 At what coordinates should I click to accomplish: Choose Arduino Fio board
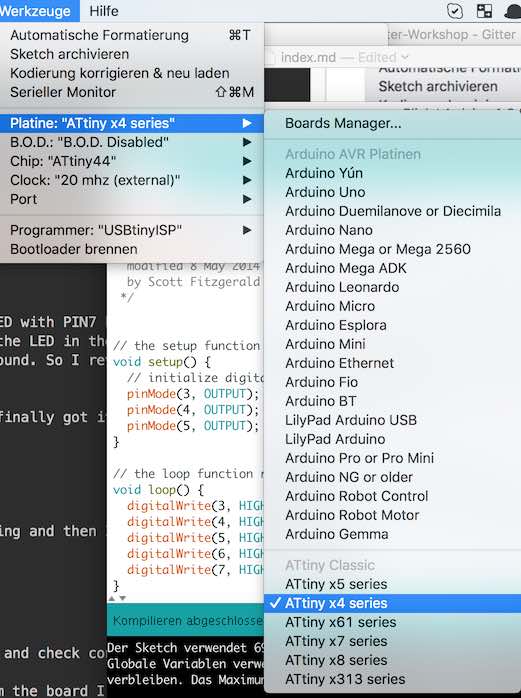392,382
